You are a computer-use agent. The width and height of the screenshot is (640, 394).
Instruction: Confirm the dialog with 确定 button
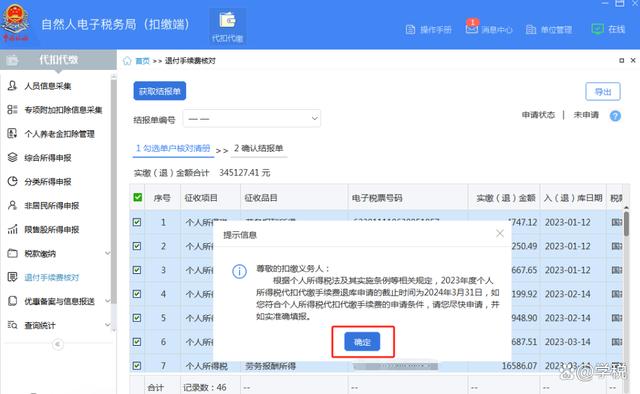(x=362, y=342)
